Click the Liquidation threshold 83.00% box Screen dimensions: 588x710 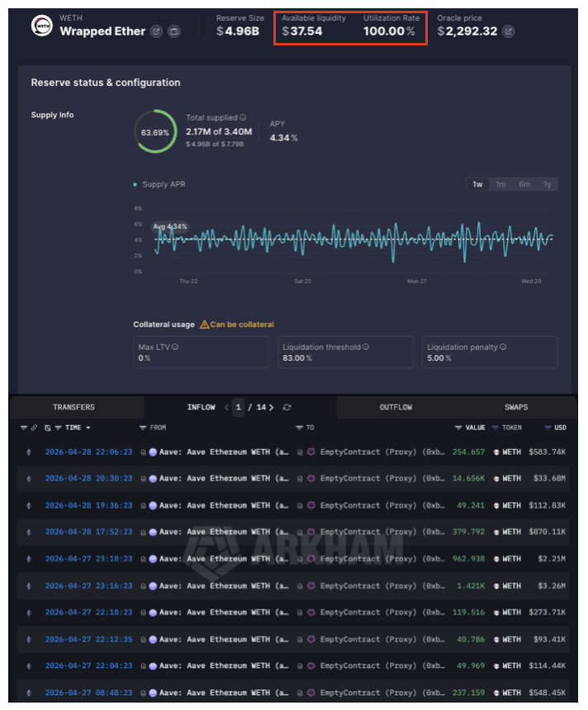(346, 352)
